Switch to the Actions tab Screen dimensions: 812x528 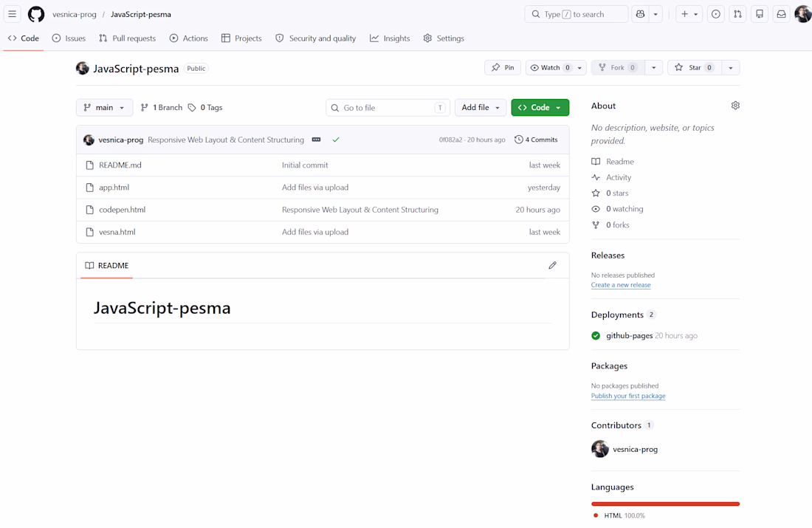coord(189,38)
